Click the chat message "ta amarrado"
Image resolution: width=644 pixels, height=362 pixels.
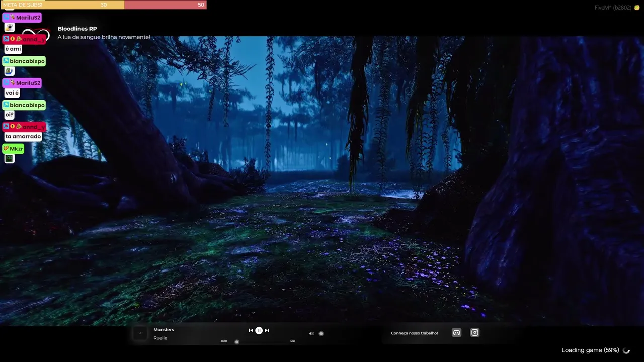pos(23,137)
